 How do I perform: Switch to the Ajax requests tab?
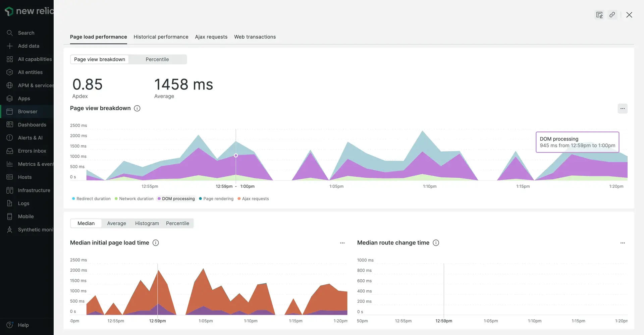211,37
